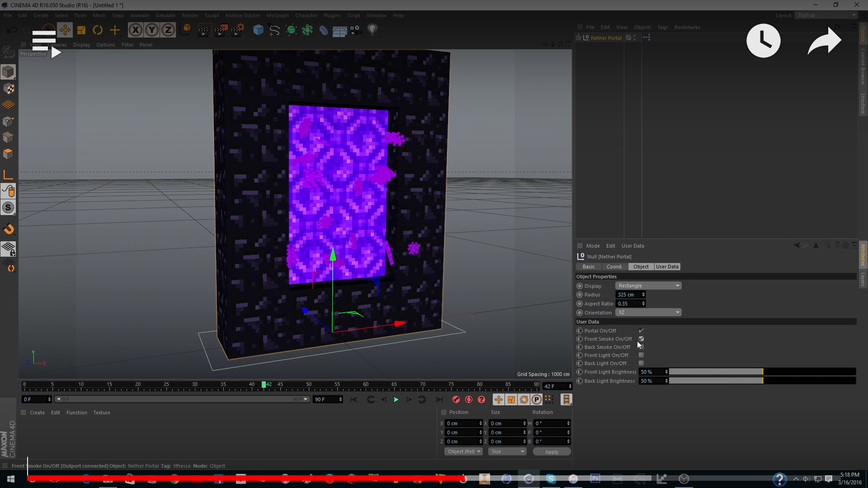The width and height of the screenshot is (868, 488).
Task: Toggle autokeying button
Action: pos(469,399)
